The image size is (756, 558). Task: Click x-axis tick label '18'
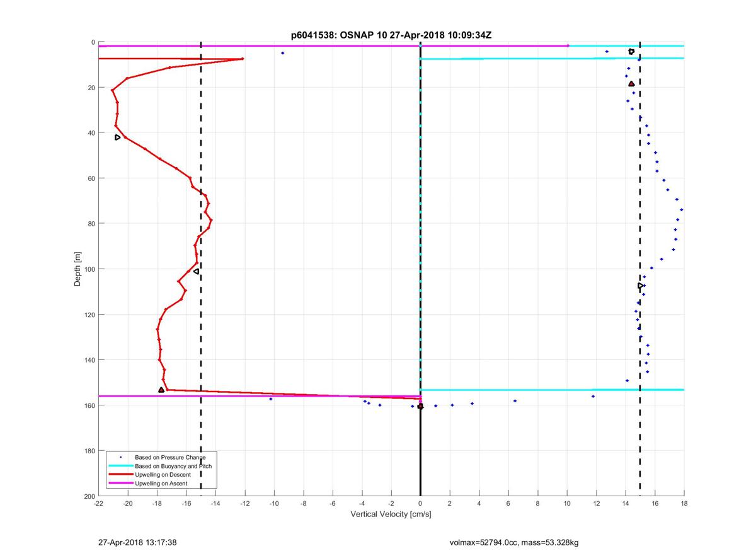pyautogui.click(x=684, y=504)
